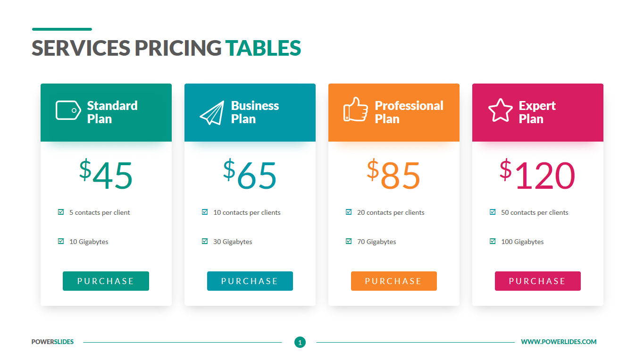
Task: Click the $120 Expert Plan price
Action: click(x=537, y=175)
